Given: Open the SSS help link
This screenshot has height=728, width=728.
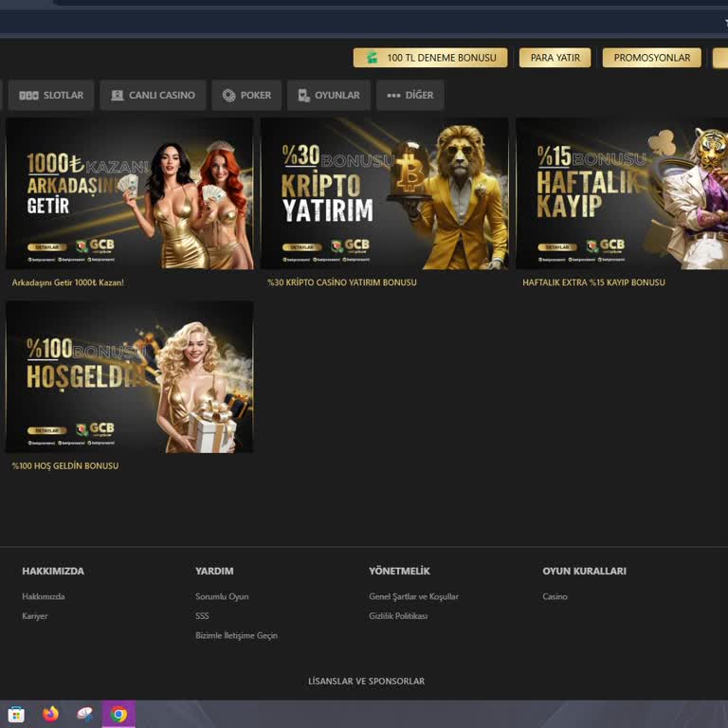Looking at the screenshot, I should pos(202,616).
